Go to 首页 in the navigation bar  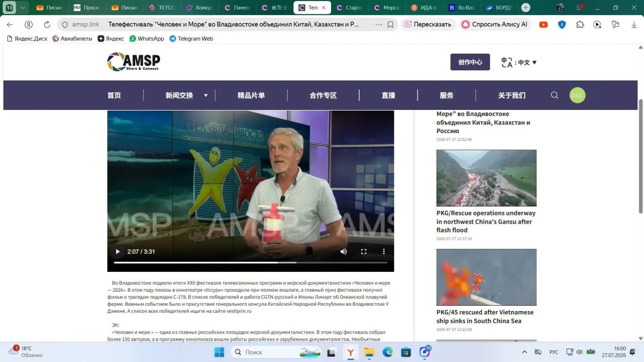(x=114, y=95)
